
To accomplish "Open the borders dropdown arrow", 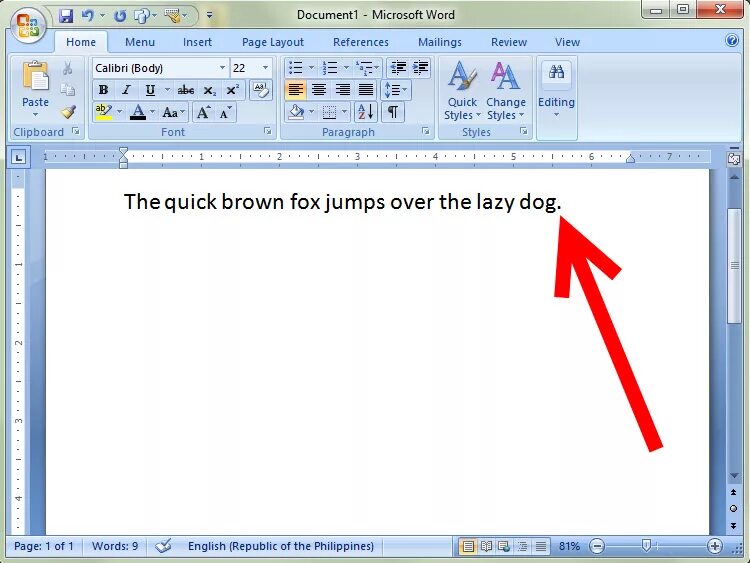I will click(344, 112).
